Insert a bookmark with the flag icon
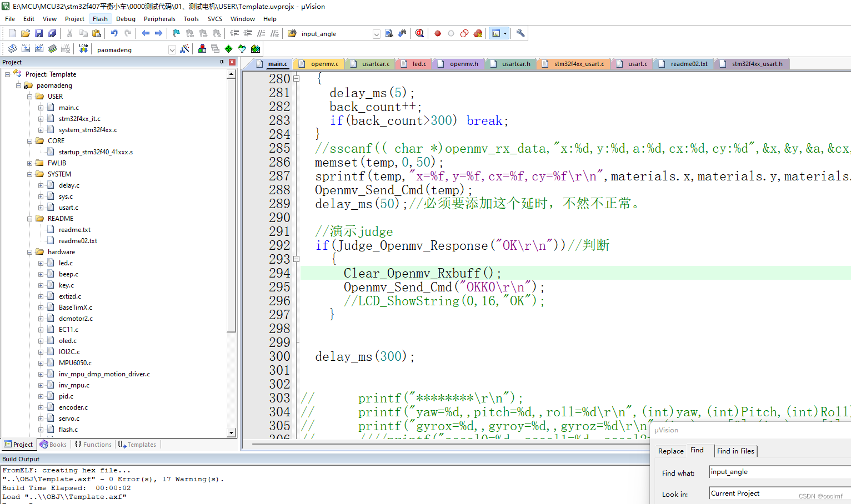 [x=177, y=33]
